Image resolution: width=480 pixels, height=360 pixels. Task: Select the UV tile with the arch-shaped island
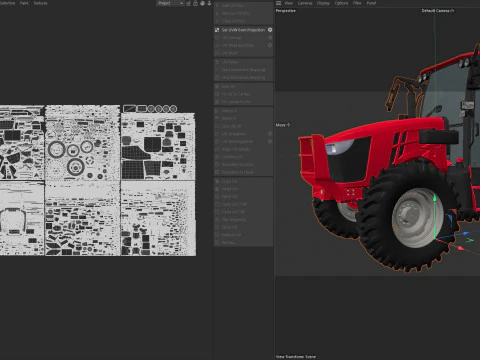[22, 219]
